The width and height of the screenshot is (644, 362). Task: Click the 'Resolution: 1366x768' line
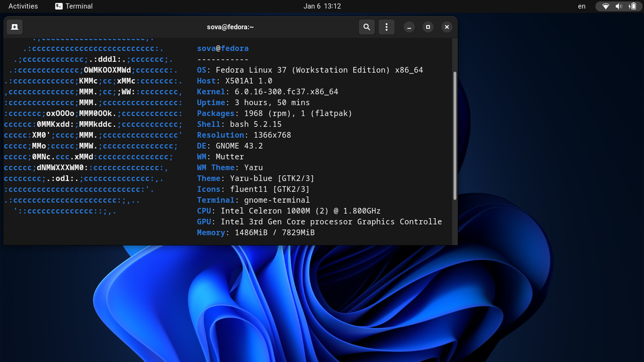pyautogui.click(x=244, y=135)
